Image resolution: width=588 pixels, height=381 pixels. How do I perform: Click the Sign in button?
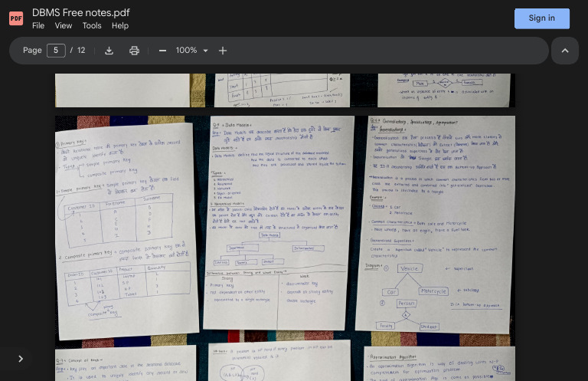[542, 18]
